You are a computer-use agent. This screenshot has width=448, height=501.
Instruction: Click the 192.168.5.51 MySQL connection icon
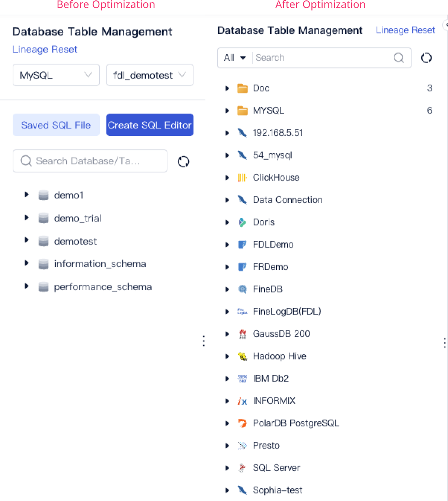[x=242, y=133]
